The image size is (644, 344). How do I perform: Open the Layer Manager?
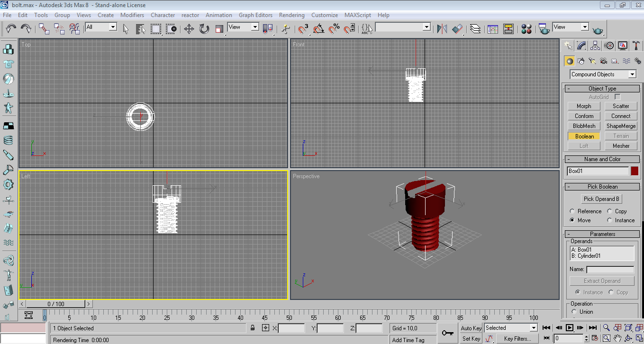475,29
